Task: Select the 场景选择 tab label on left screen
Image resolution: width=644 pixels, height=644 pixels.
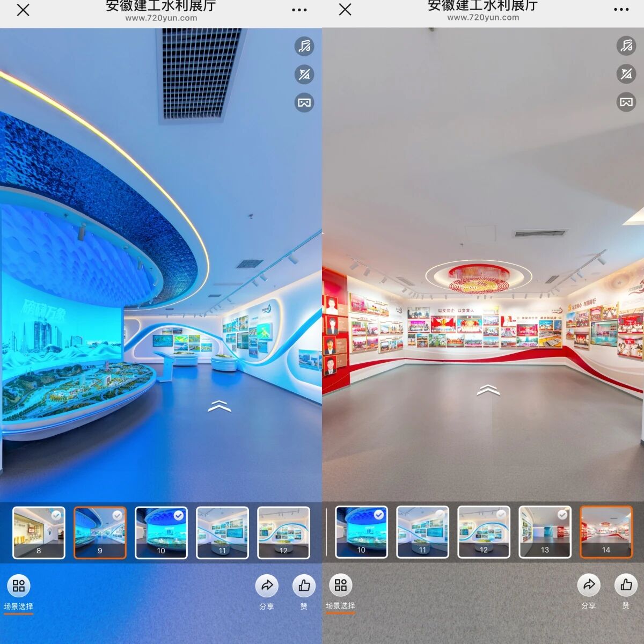Action: (x=18, y=607)
